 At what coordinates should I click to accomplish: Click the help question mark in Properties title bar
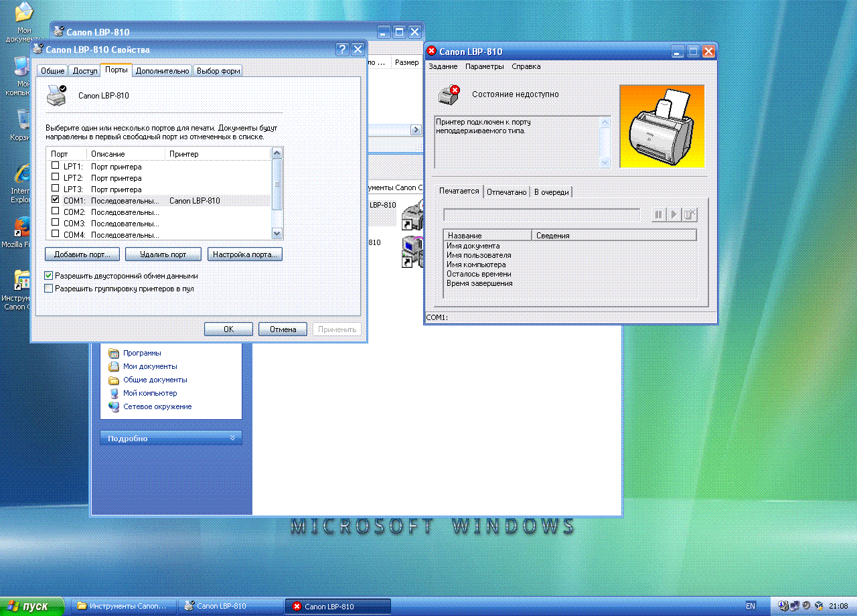[x=342, y=49]
